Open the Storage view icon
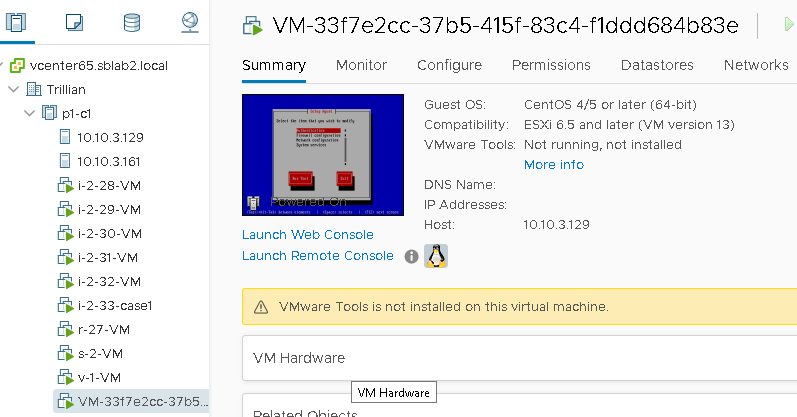The image size is (797, 417). [132, 22]
